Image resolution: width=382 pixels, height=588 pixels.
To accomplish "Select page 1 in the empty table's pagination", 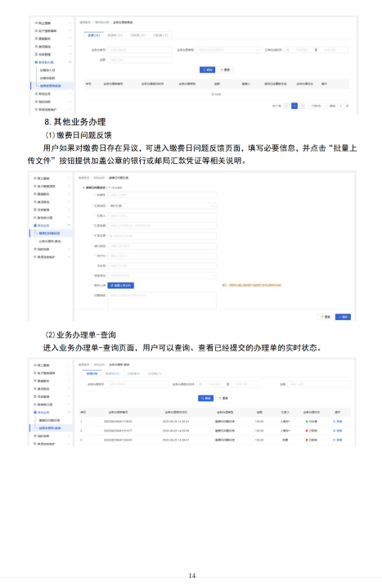I will click(294, 106).
